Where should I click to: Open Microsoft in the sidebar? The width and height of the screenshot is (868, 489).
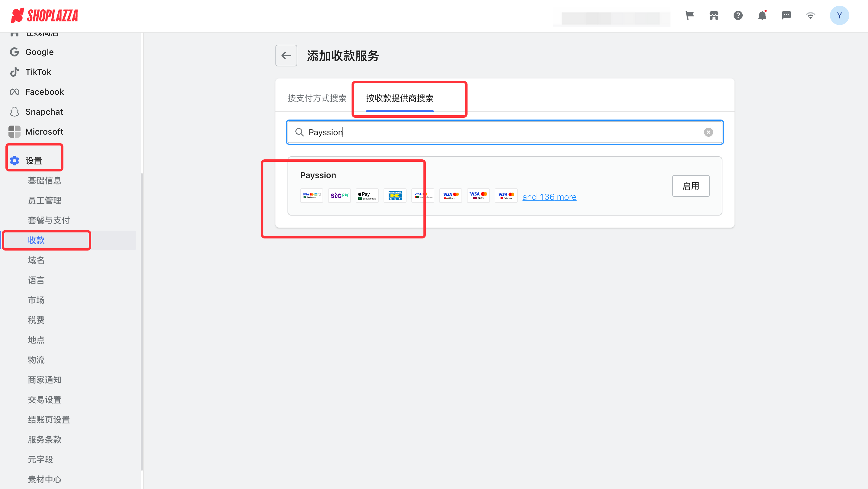[44, 132]
